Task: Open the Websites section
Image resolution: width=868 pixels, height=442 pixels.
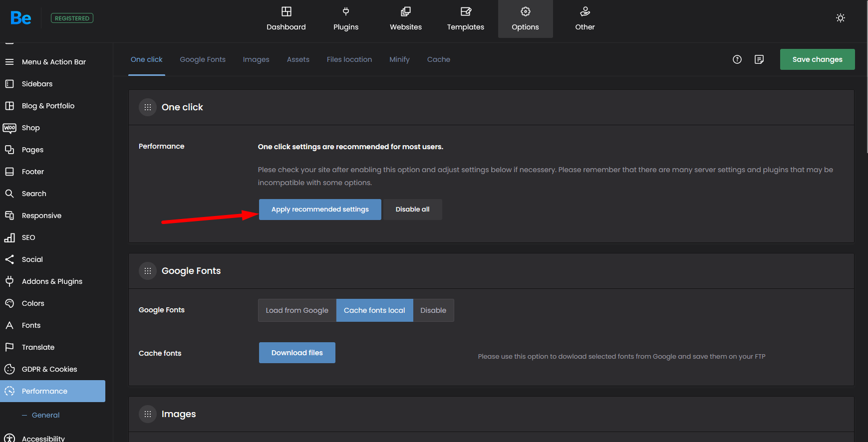Action: pyautogui.click(x=406, y=19)
